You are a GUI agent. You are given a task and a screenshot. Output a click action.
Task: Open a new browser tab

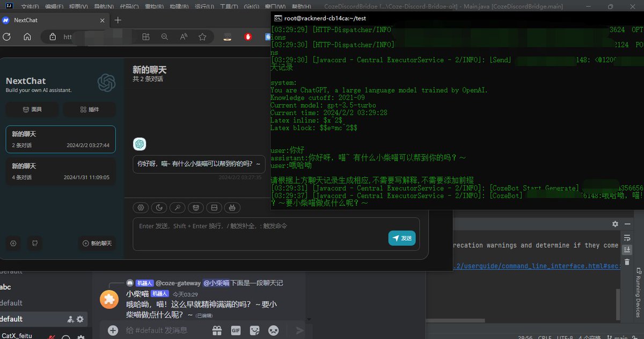tap(118, 20)
